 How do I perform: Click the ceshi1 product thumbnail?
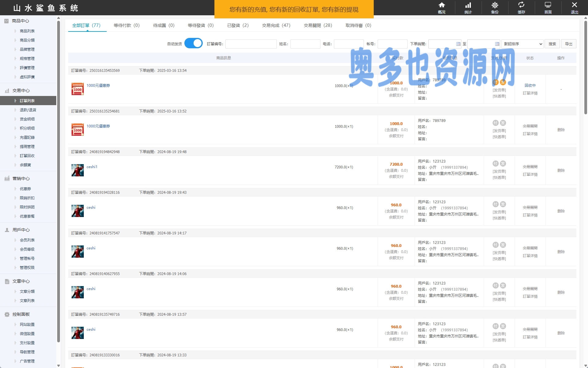pyautogui.click(x=78, y=170)
